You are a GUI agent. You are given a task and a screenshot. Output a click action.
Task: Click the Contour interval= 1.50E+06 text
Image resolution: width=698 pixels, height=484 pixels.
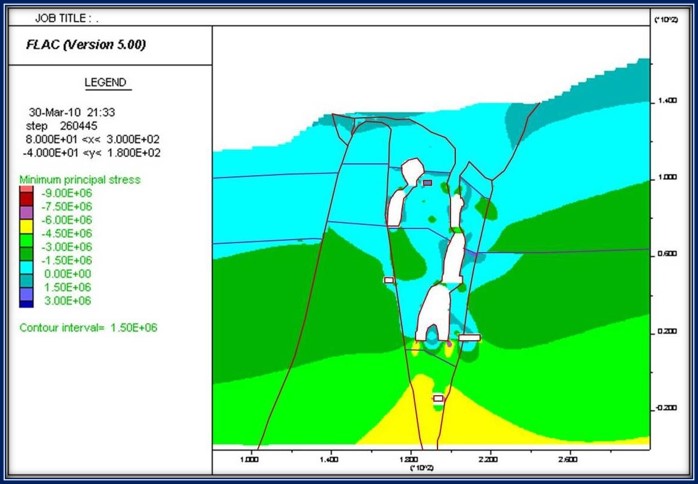[88, 327]
